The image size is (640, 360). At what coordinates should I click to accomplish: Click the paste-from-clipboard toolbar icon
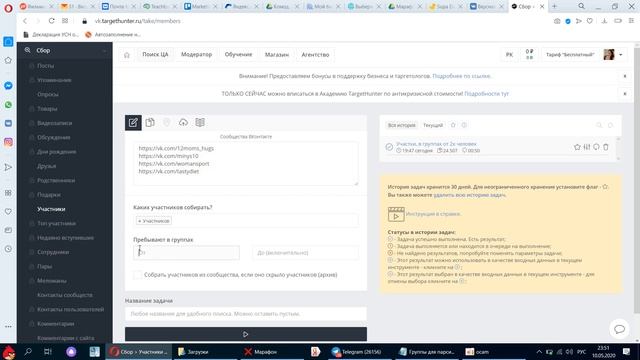(150, 122)
